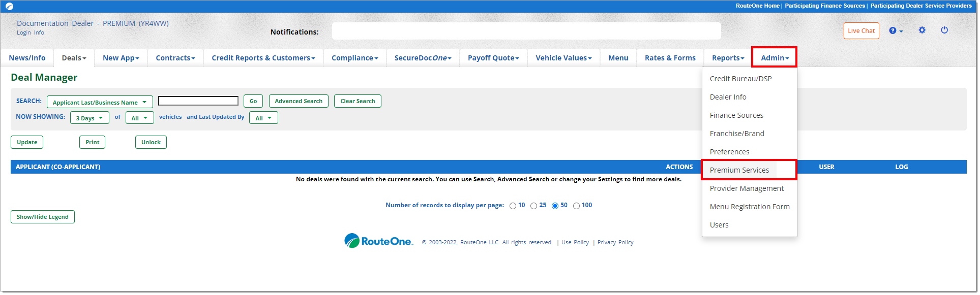
Task: Focus the search text input field
Action: coord(198,101)
